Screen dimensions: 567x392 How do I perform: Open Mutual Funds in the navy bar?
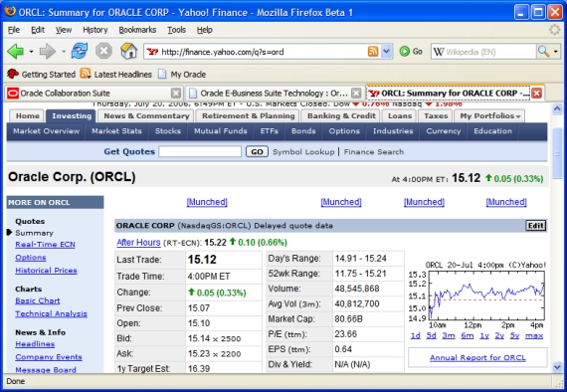pos(220,131)
